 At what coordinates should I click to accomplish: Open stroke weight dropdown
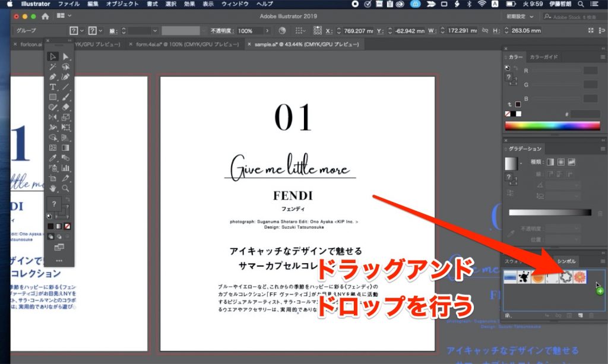[x=155, y=31]
